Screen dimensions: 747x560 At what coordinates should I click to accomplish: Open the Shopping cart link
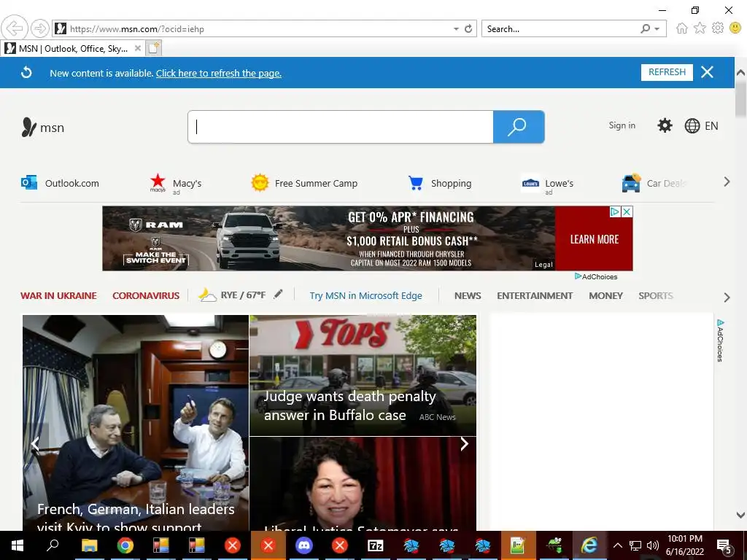(x=440, y=183)
